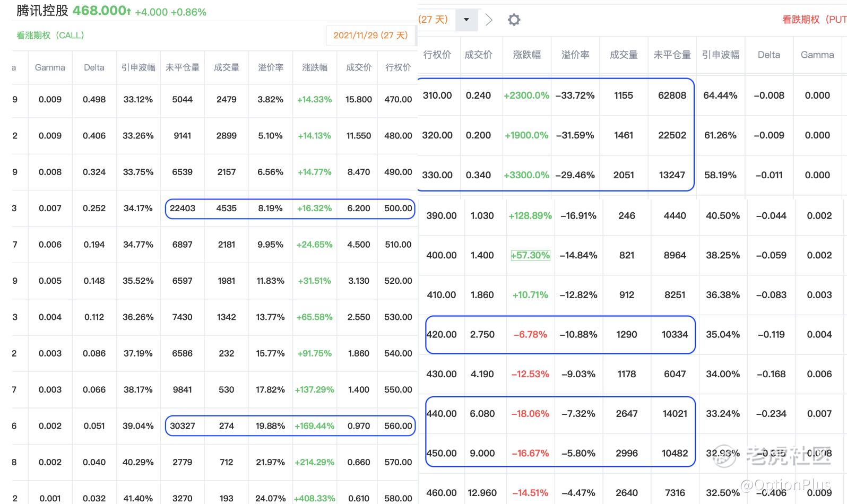847x504 pixels.
Task: Click the put-side implied volatility header
Action: pos(720,55)
